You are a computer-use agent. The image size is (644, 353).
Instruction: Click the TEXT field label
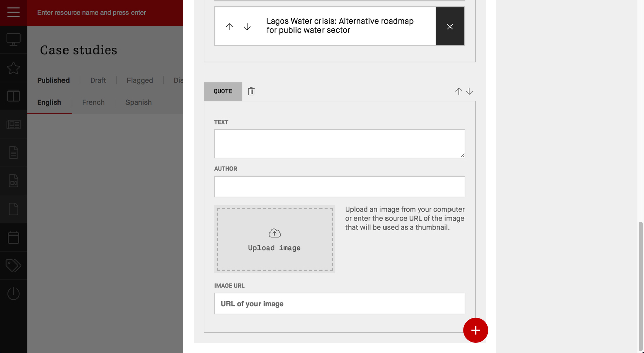point(221,122)
